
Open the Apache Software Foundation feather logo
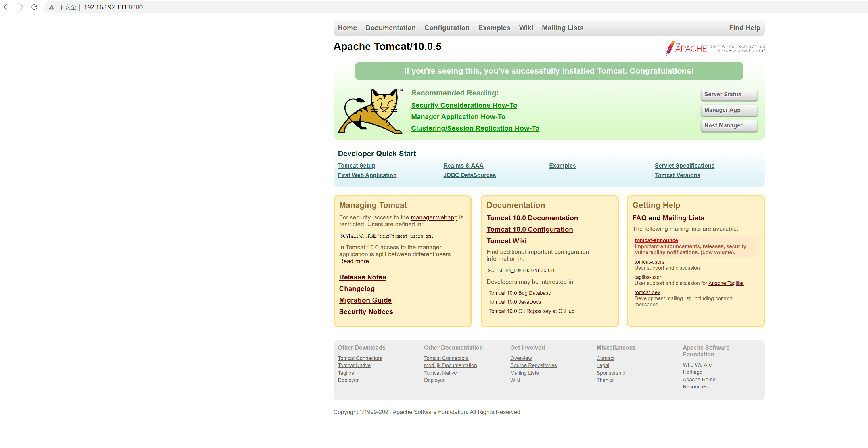click(x=715, y=49)
